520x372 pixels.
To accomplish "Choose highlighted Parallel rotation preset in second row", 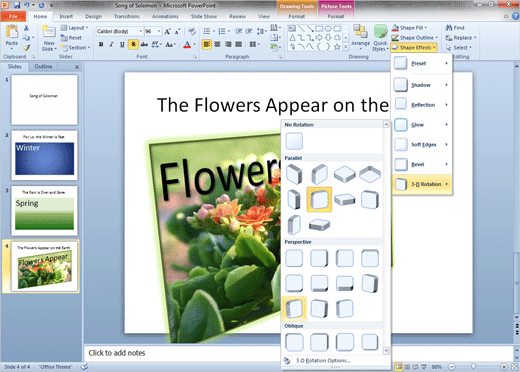I will pyautogui.click(x=319, y=199).
